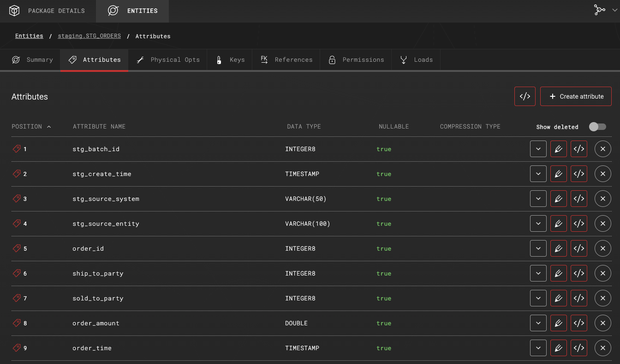Expand the stg_source_entity row chevron
Screen dimensions: 620x364
click(538, 224)
